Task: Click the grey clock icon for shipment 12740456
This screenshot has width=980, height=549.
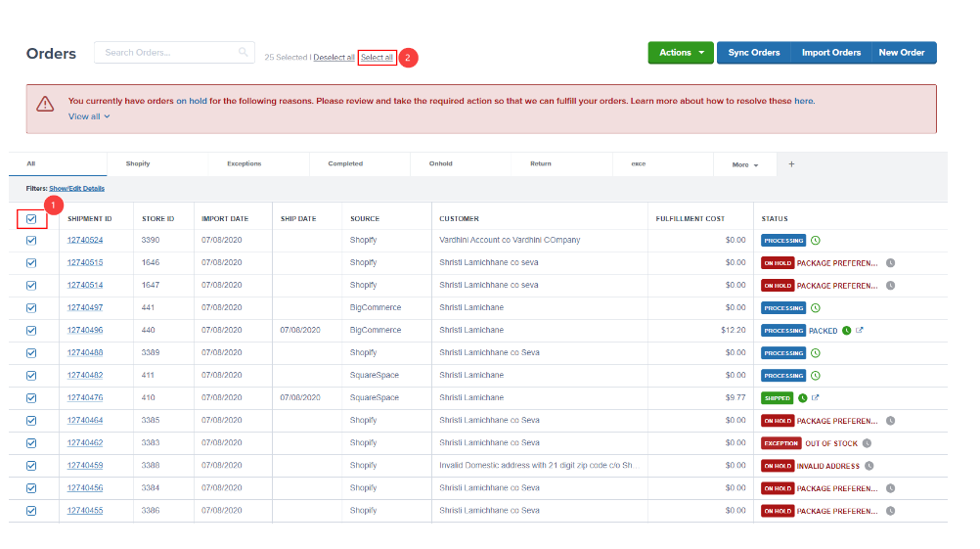Action: click(891, 488)
